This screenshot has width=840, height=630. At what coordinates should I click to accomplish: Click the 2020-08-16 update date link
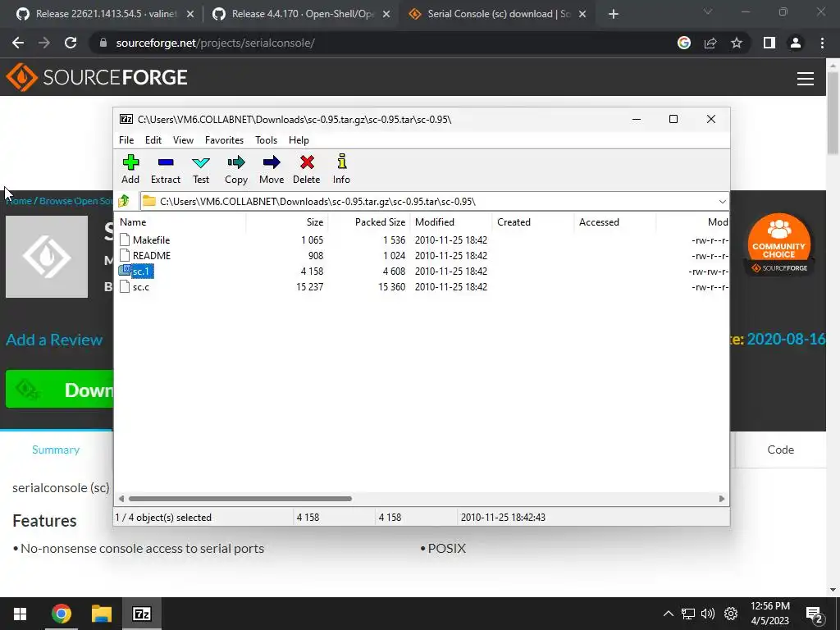click(x=786, y=339)
